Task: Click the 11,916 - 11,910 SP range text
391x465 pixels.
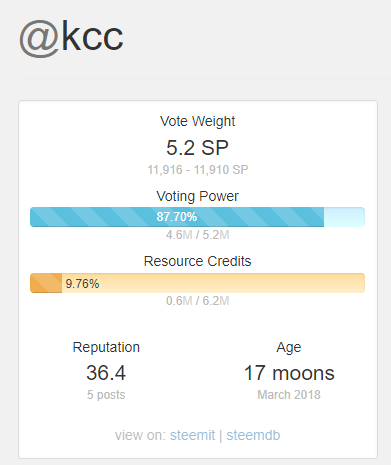Action: coord(198,170)
